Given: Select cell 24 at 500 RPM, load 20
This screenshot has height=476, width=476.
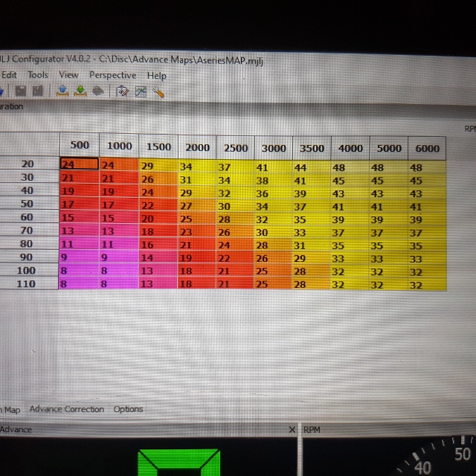Looking at the screenshot, I should pos(80,164).
